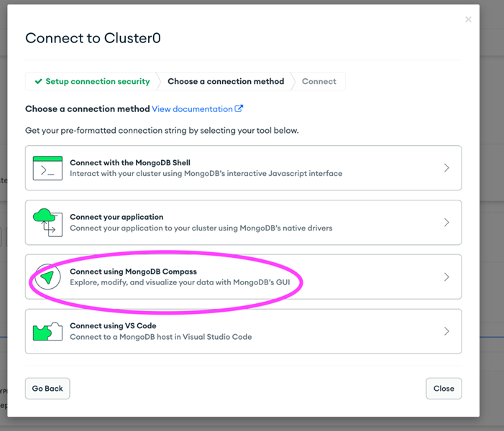Viewport: 504px width, 431px height.
Task: Go to Setup connection security step
Action: (x=92, y=81)
